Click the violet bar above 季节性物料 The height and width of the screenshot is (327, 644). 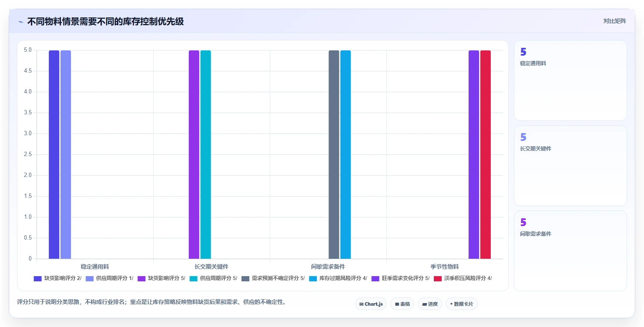(474, 154)
